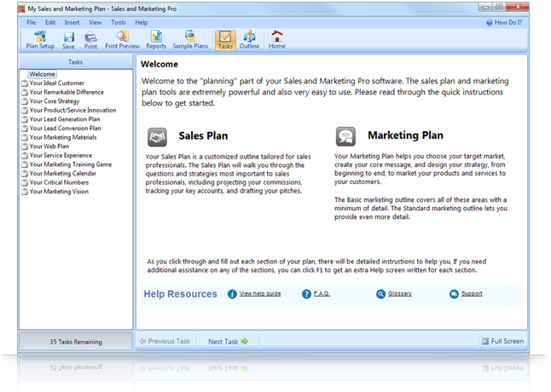Click the clipboard icon for Your Marketing Vision

25,192
